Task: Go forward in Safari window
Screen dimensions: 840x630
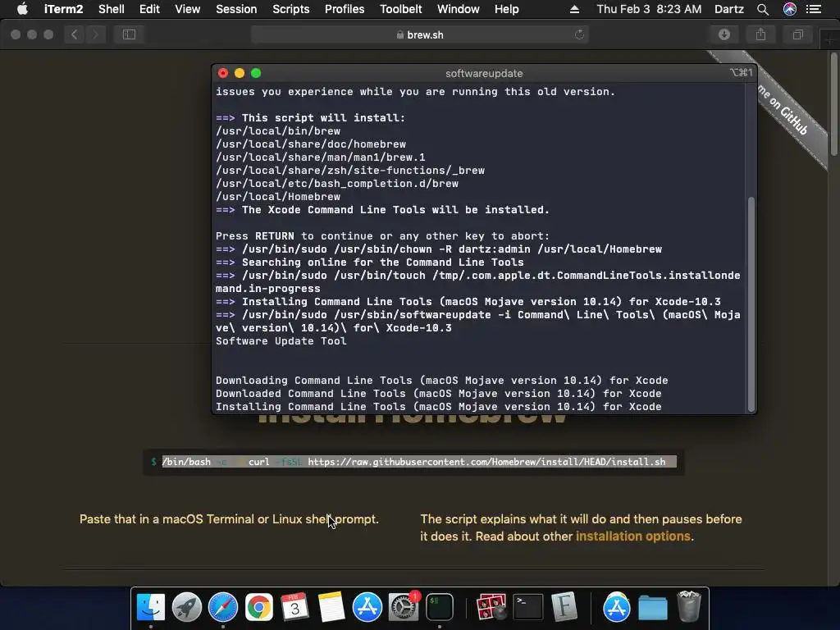Action: (95, 34)
